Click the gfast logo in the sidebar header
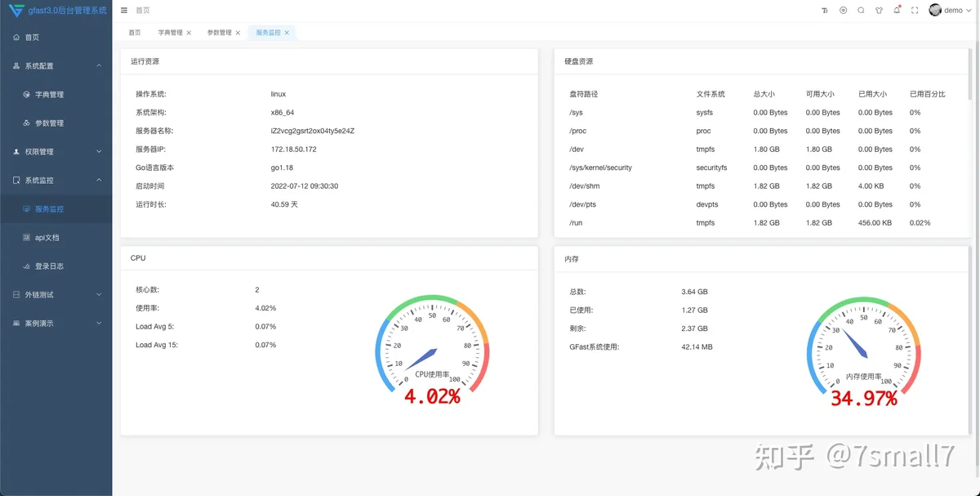Viewport: 980px width, 496px height. (x=16, y=11)
